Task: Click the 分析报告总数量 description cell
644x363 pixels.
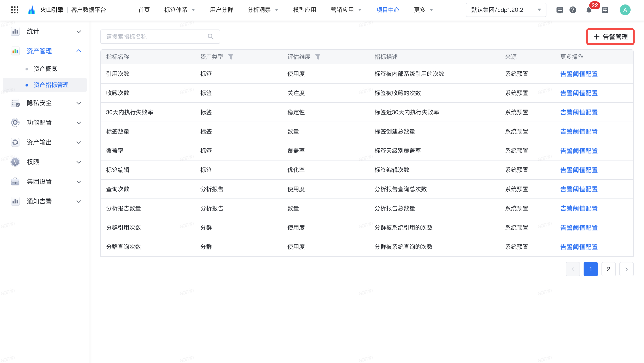Action: [395, 209]
